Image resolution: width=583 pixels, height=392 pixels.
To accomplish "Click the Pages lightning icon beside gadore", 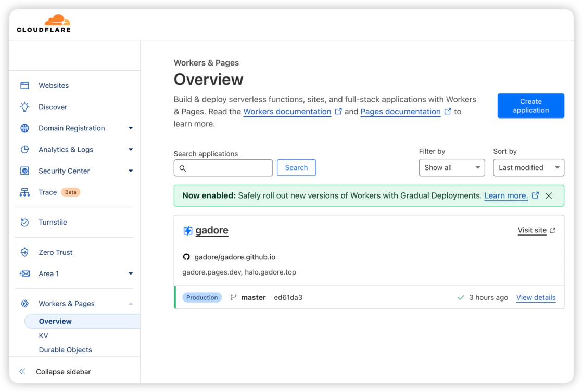I will tap(187, 231).
